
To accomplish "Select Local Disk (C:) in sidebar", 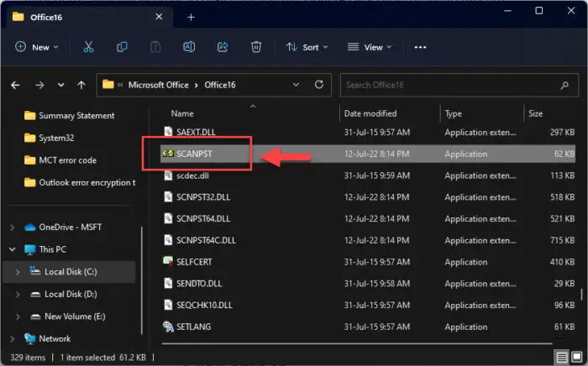I will coord(71,272).
